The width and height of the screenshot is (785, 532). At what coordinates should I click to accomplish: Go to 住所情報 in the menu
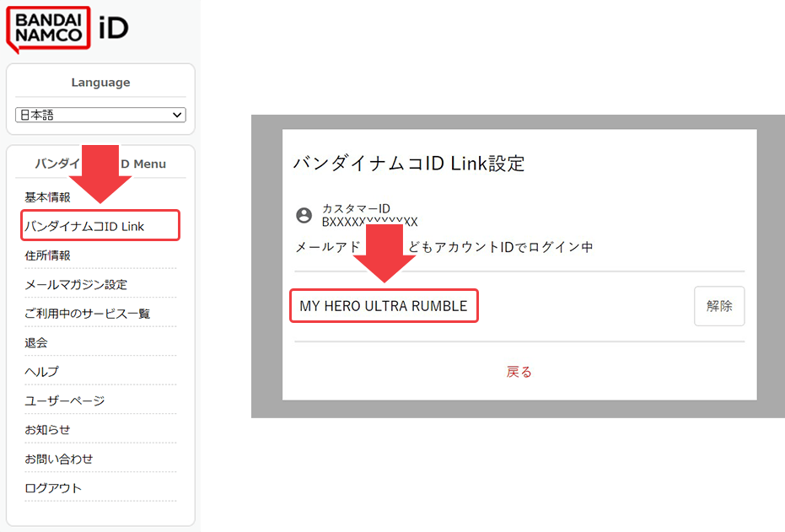click(x=48, y=255)
